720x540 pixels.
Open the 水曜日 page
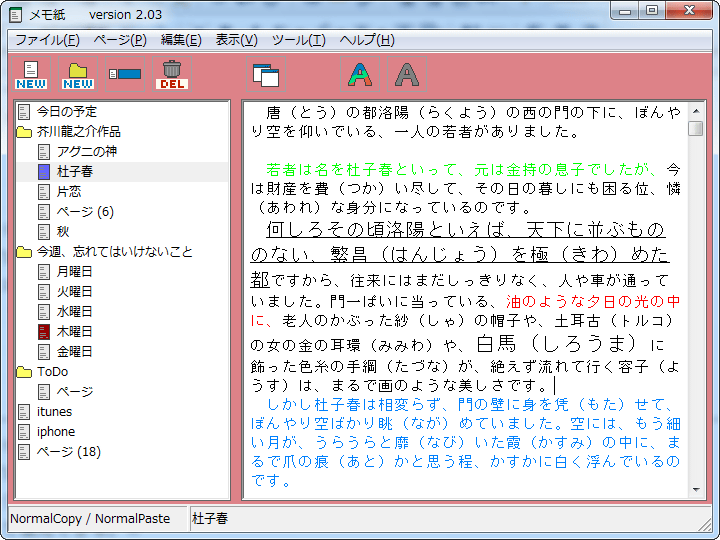point(74,312)
